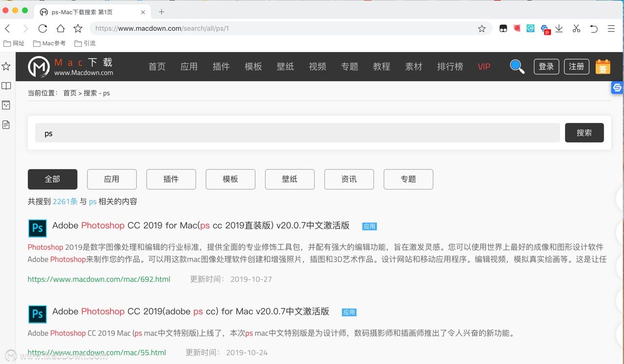Reload the page with the refresh icon
Viewport: 624px width, 364px height.
coord(43,29)
